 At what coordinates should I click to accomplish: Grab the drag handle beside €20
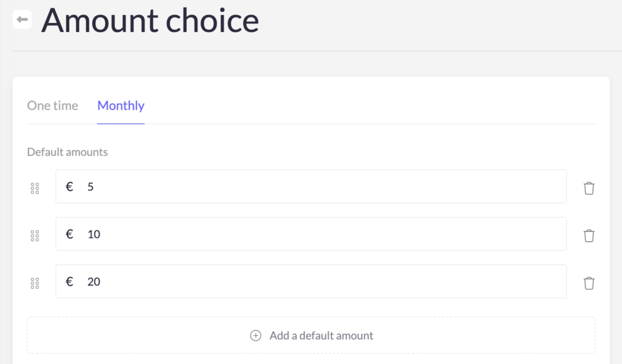coord(35,283)
